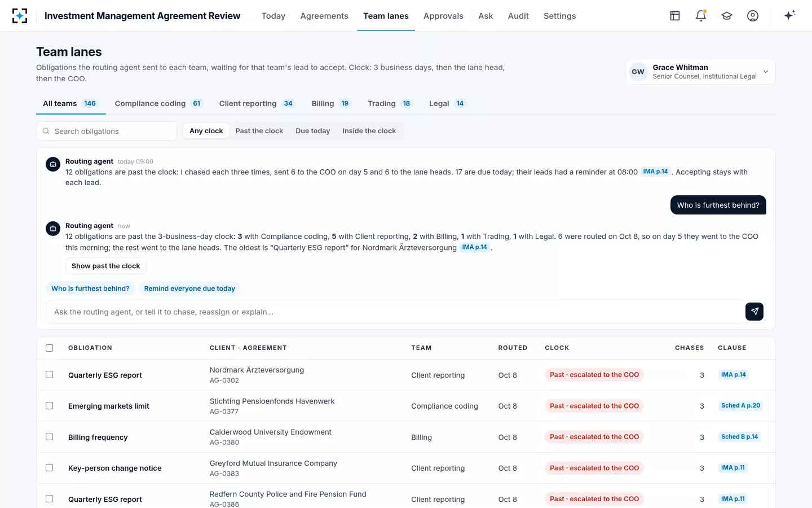Viewport: 812px width, 508px height.
Task: Filter by Past the clock
Action: (x=259, y=131)
